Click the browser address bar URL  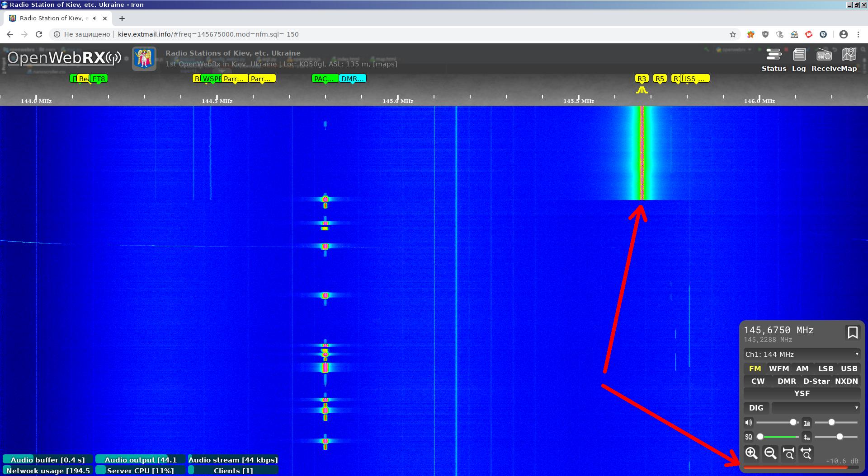(x=208, y=34)
